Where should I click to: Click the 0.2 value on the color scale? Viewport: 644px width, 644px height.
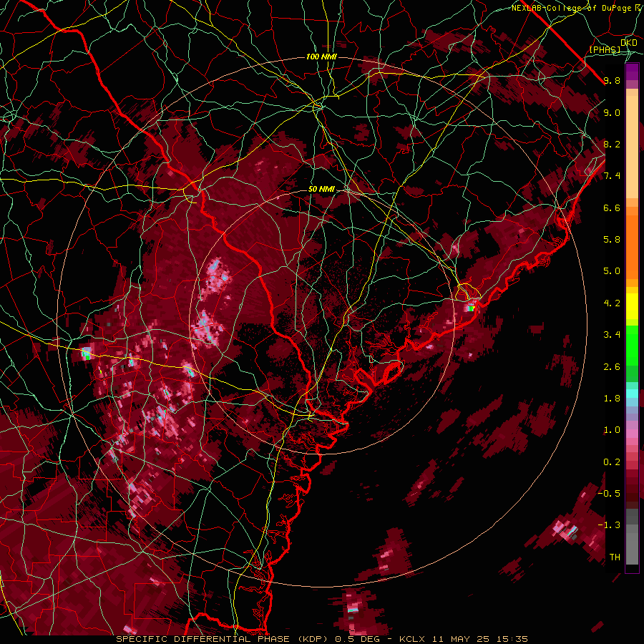(x=612, y=462)
